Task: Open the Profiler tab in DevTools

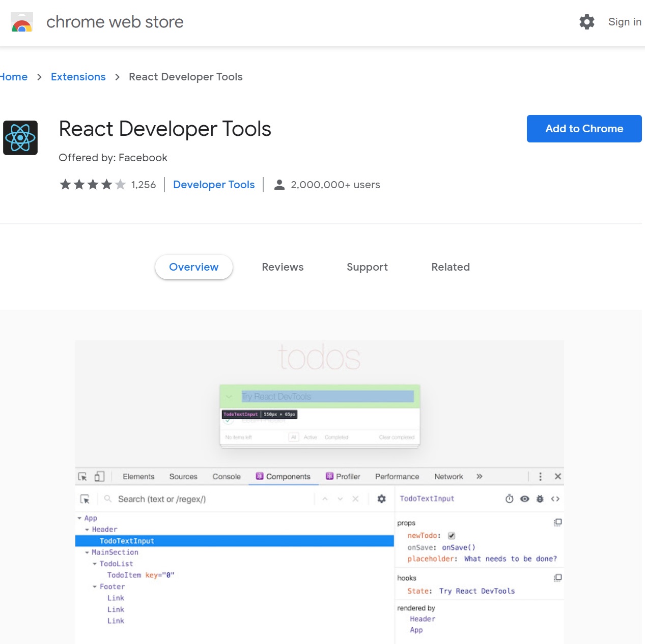Action: (343, 477)
